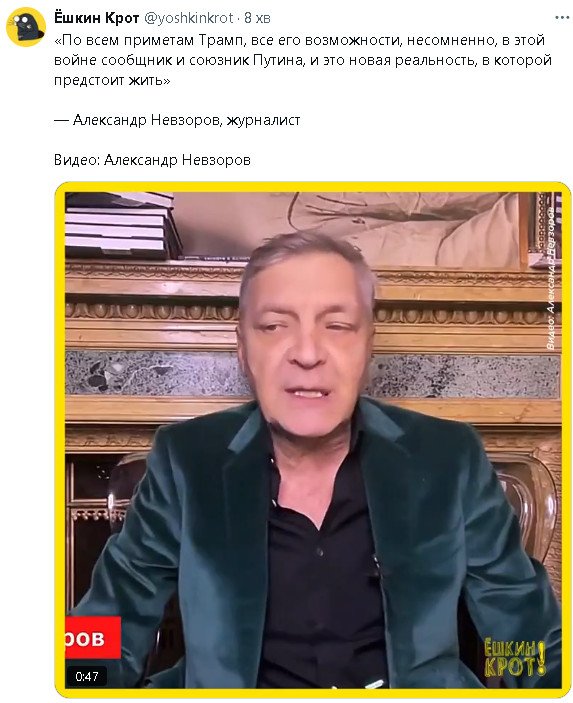
Task: Click the stack of books in the video
Action: [x=121, y=226]
